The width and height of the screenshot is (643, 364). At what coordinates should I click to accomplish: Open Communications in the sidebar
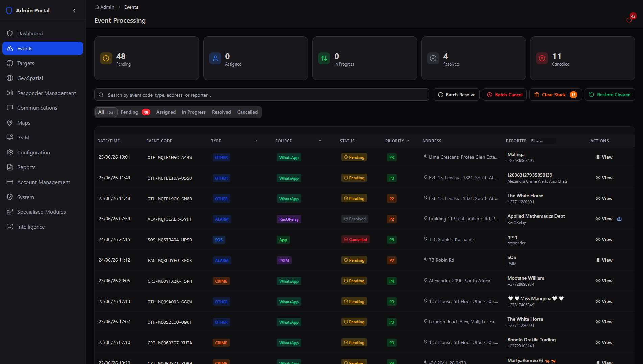click(x=43, y=108)
